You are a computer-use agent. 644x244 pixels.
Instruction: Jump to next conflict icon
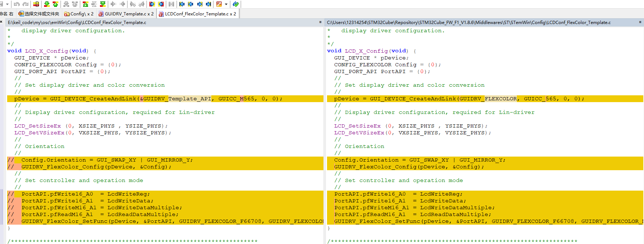66,4
